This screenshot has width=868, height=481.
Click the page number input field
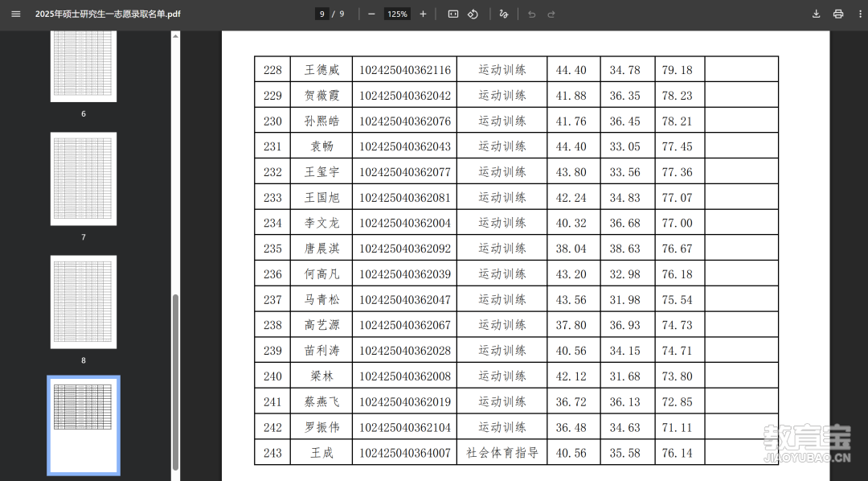[x=322, y=14]
